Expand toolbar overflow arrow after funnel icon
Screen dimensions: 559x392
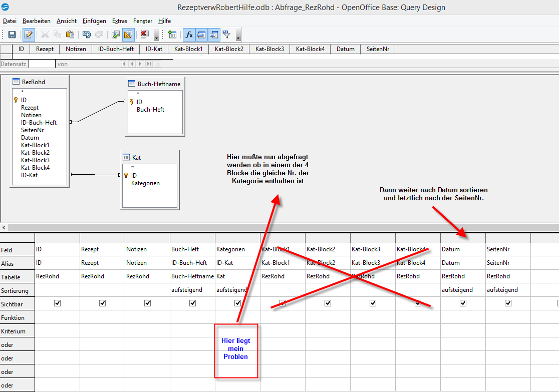click(x=238, y=35)
